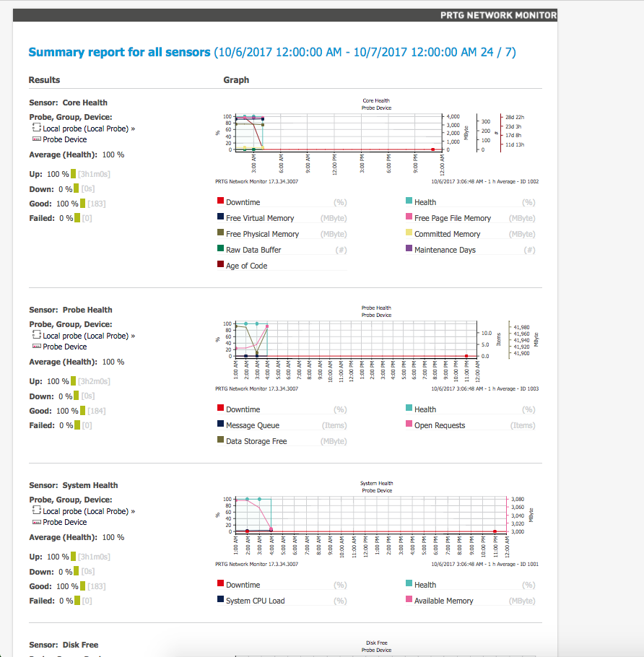Viewport: 644px width, 657px height.
Task: Click the teal Health swatch in Probe Health legend
Action: pos(409,408)
